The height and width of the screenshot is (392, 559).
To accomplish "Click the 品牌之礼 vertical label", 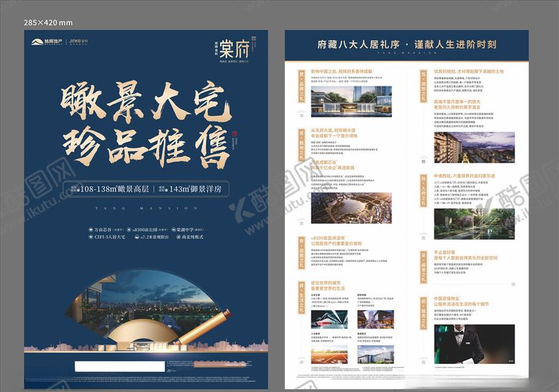I will pyautogui.click(x=301, y=86).
